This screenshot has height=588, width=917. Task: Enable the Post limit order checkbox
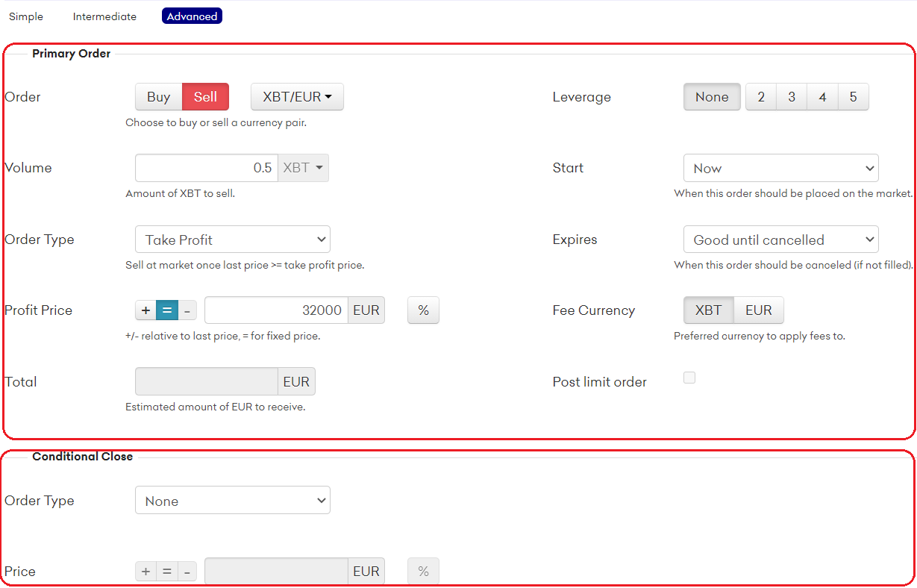coord(689,378)
